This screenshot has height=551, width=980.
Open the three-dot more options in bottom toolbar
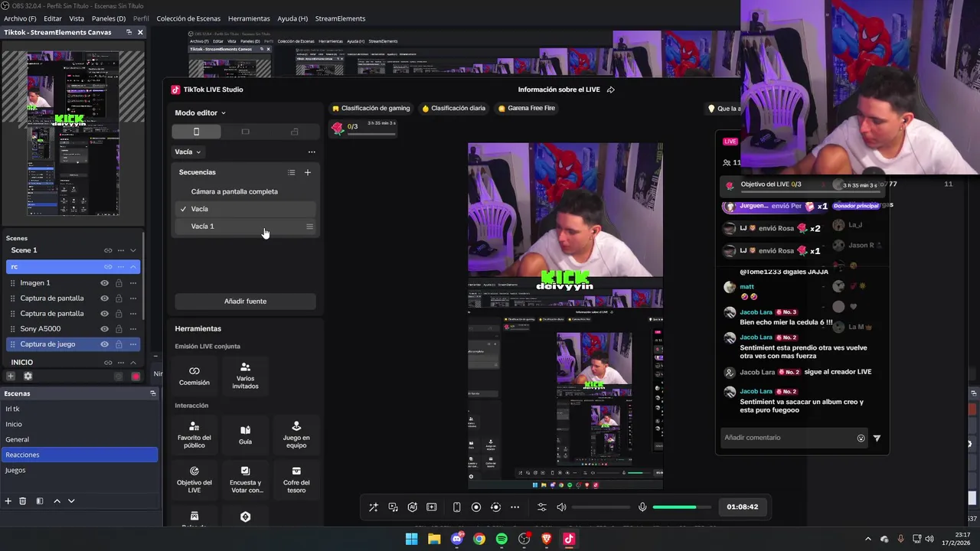514,507
